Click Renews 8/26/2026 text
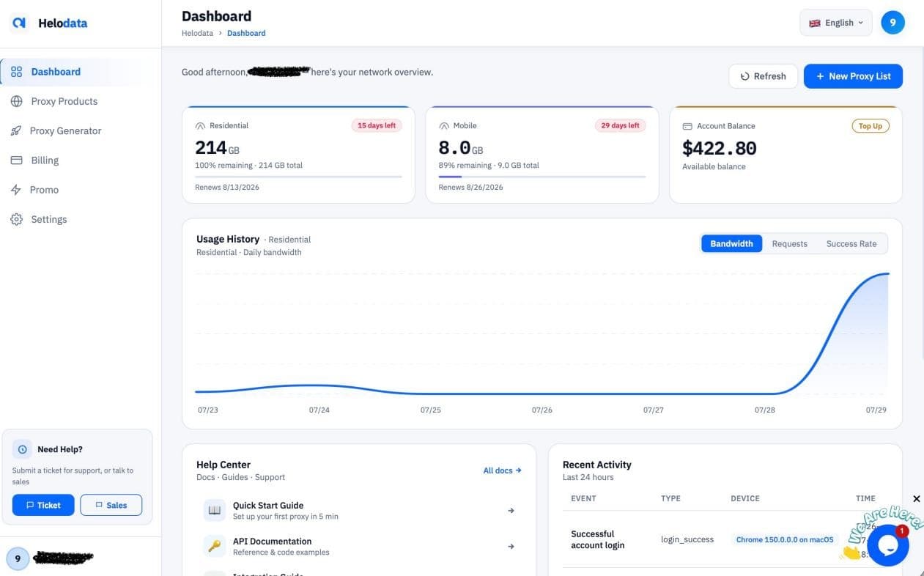Viewport: 924px width, 576px height. point(470,187)
